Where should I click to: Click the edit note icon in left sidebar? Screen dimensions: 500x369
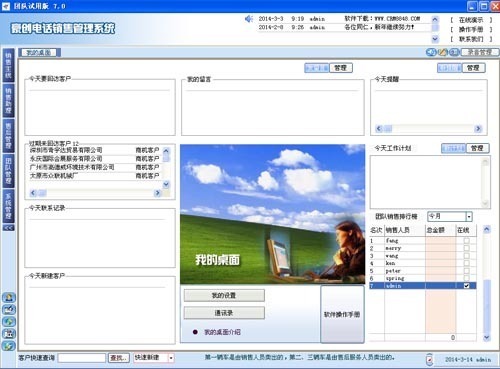pos(9,310)
